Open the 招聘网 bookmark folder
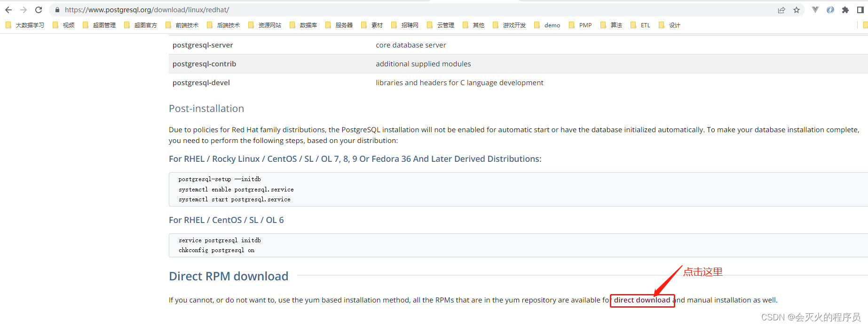The height and width of the screenshot is (326, 868). click(405, 25)
